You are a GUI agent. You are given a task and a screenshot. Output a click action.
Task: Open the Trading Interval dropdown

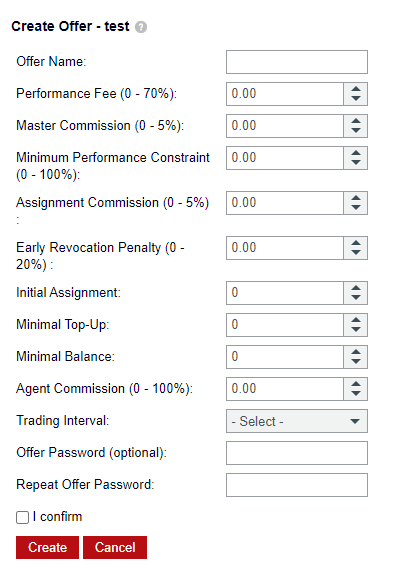tap(297, 421)
